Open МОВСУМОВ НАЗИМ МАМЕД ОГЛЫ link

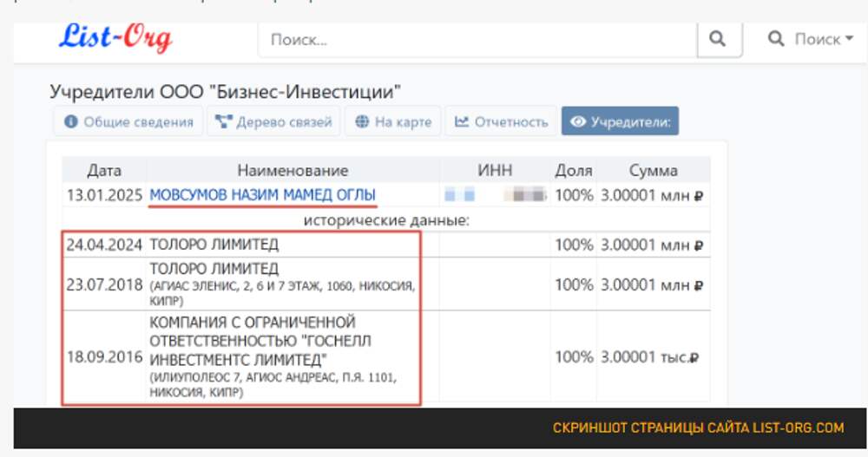(262, 195)
